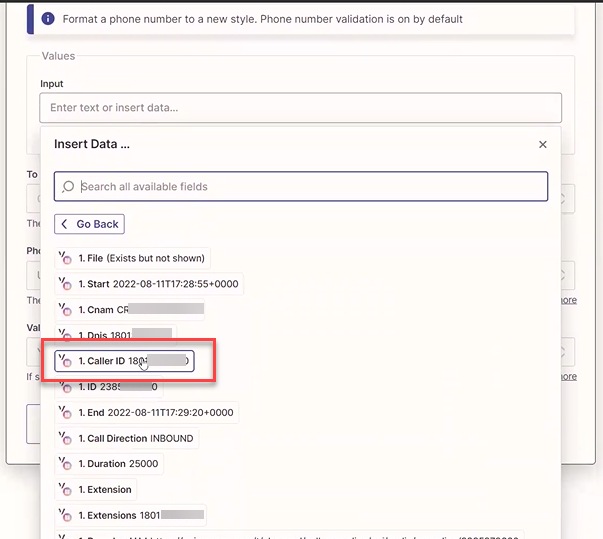The height and width of the screenshot is (539, 603).
Task: Click the icon beside 1. Cnam
Action: (x=65, y=309)
